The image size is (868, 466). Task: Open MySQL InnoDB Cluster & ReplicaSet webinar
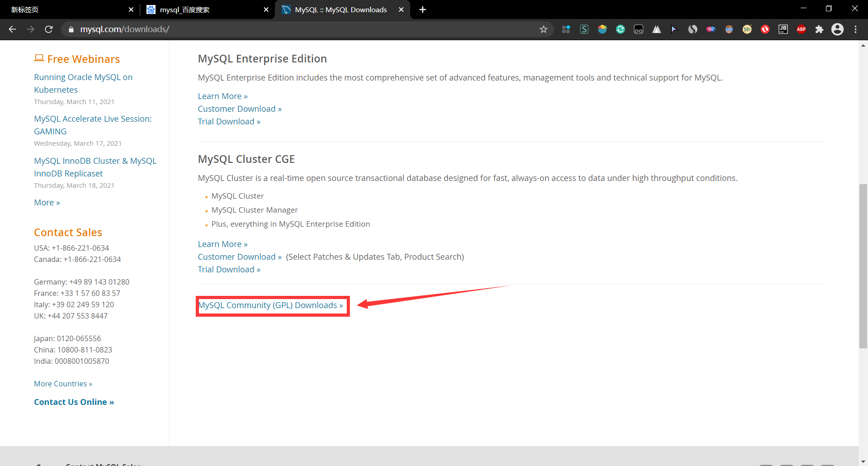point(95,167)
